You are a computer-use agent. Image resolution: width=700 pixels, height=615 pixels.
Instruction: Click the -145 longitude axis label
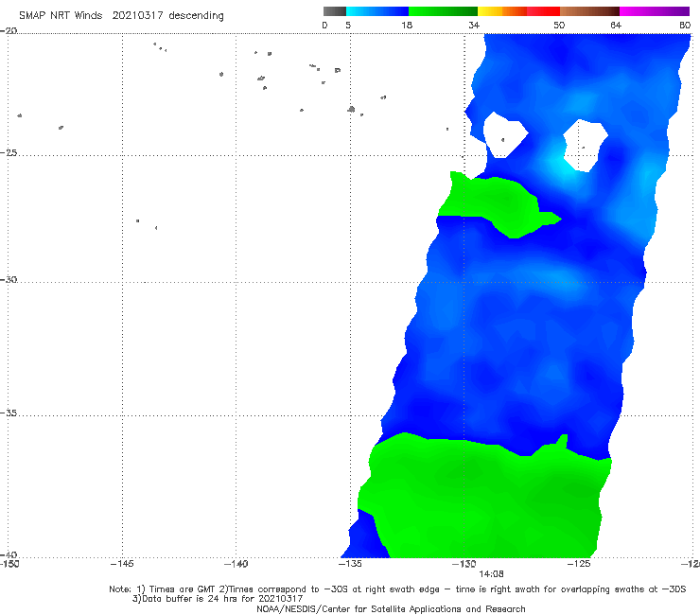click(x=122, y=564)
